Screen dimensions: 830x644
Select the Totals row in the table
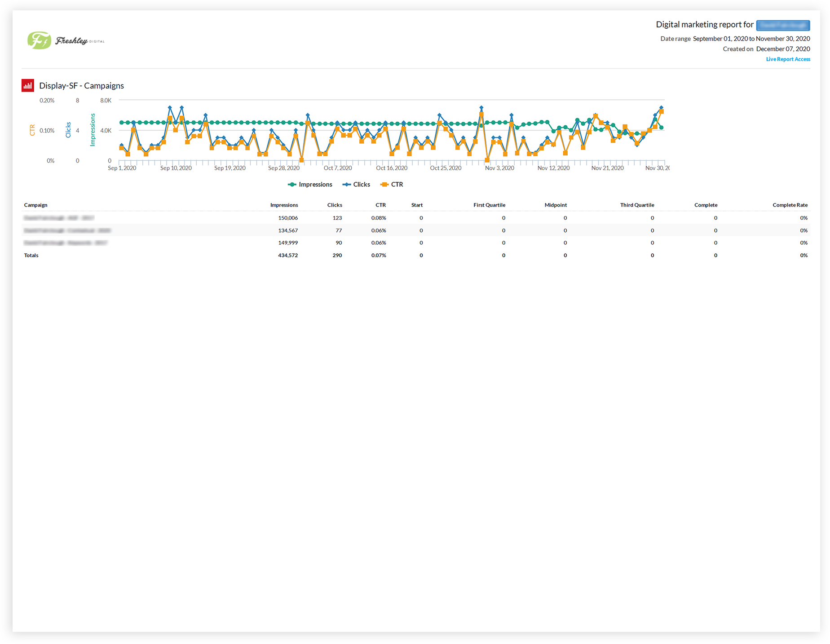tap(31, 255)
